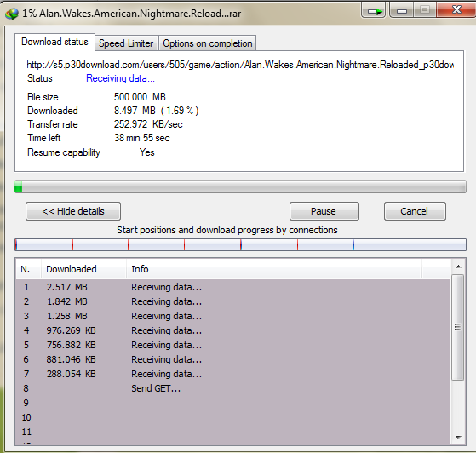Viewport: 476px width, 453px height.
Task: Click the IDM globe icon in title bar
Action: tap(12, 14)
